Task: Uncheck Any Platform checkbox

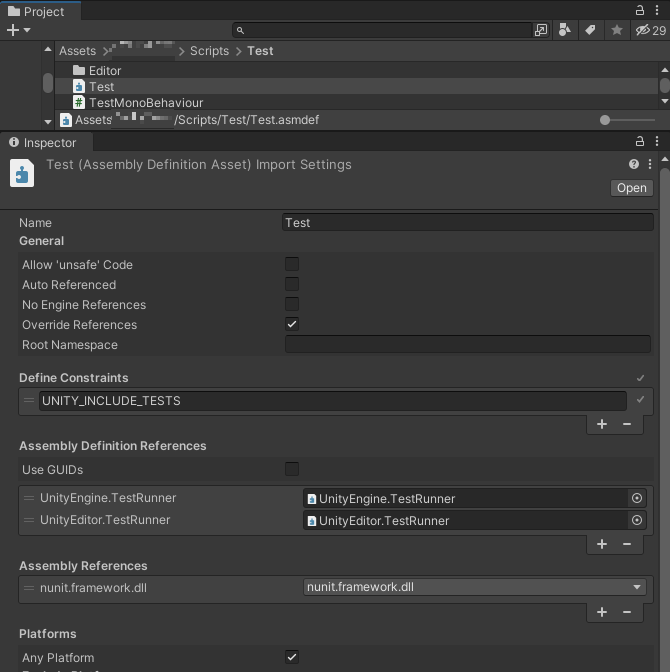Action: [292, 657]
